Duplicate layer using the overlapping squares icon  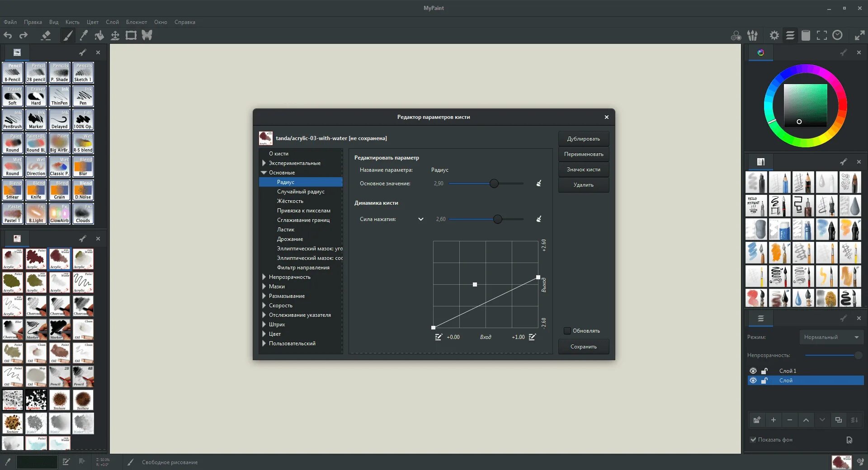pyautogui.click(x=839, y=420)
